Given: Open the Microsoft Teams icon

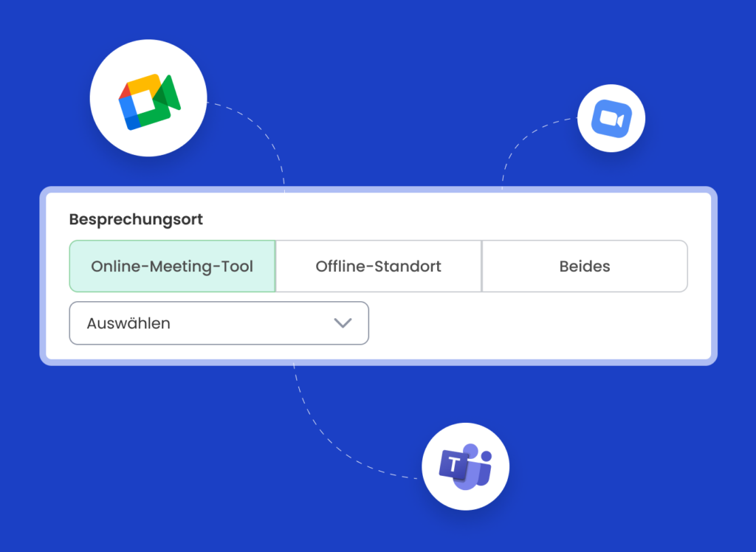Looking at the screenshot, I should 465,467.
